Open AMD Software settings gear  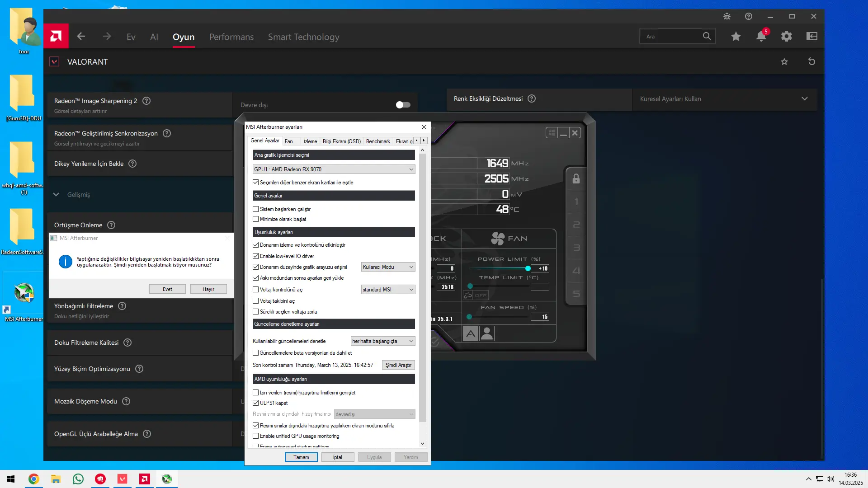pyautogui.click(x=787, y=36)
